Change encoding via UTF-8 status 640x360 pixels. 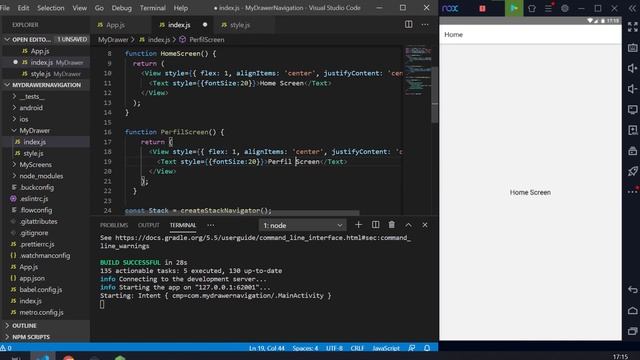[x=334, y=348]
